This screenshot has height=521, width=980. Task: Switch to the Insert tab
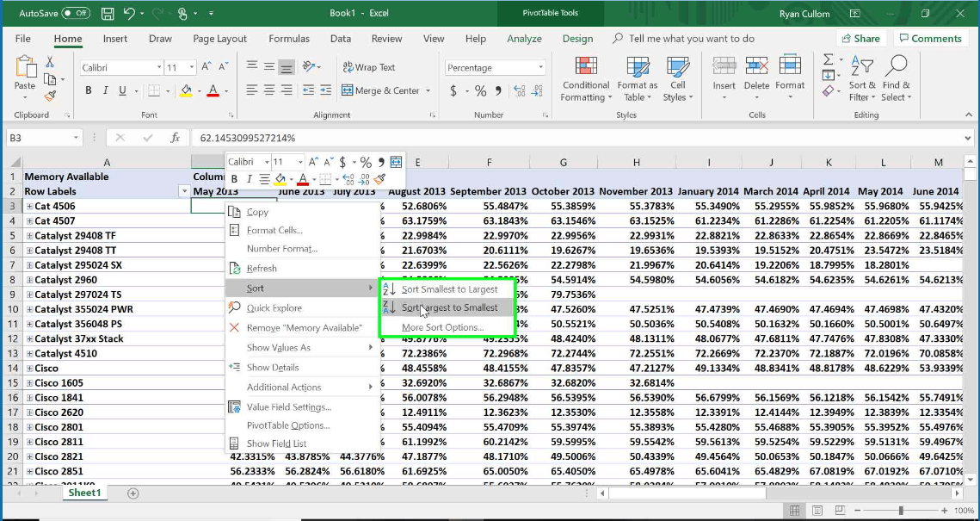(115, 39)
